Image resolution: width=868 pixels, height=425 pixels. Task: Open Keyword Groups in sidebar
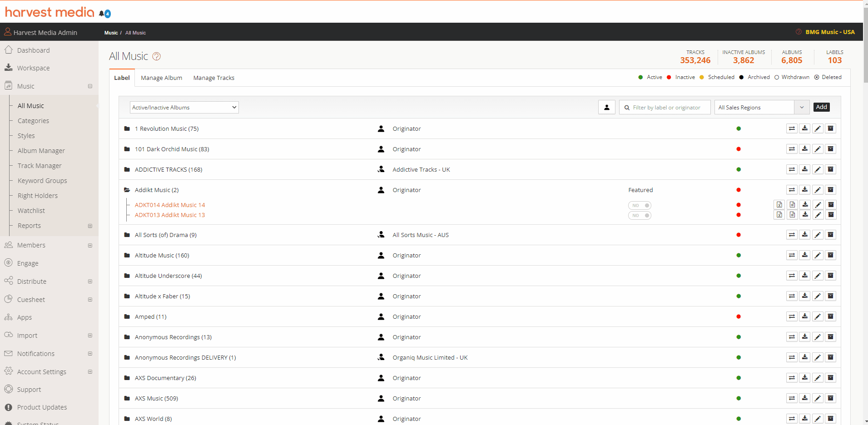point(42,181)
